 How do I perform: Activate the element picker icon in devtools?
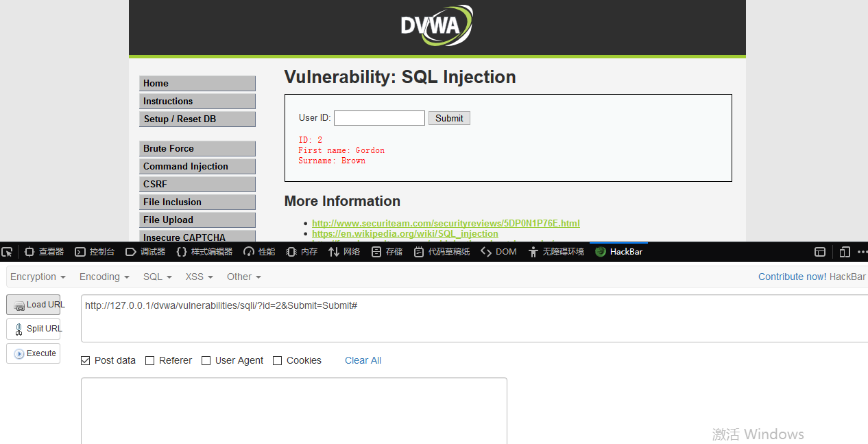pyautogui.click(x=7, y=252)
